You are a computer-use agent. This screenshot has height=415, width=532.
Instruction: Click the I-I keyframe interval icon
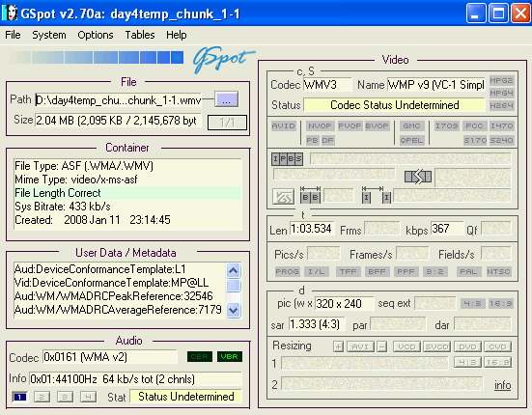377,194
